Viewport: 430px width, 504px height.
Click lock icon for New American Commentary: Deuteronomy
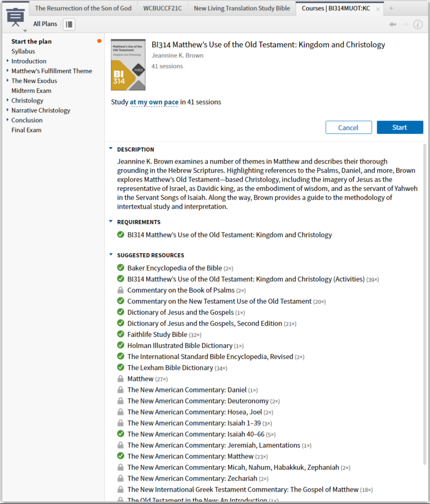[x=120, y=401]
